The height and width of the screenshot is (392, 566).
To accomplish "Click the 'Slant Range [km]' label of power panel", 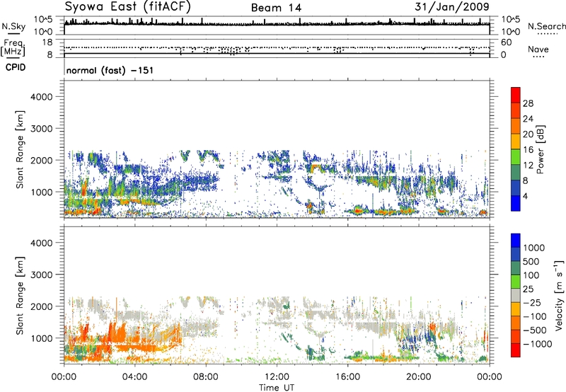I will click(20, 149).
